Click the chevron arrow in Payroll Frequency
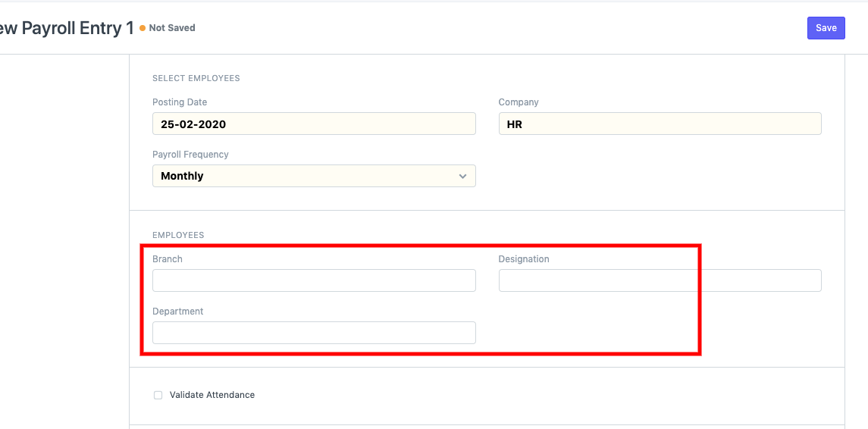 pos(463,176)
